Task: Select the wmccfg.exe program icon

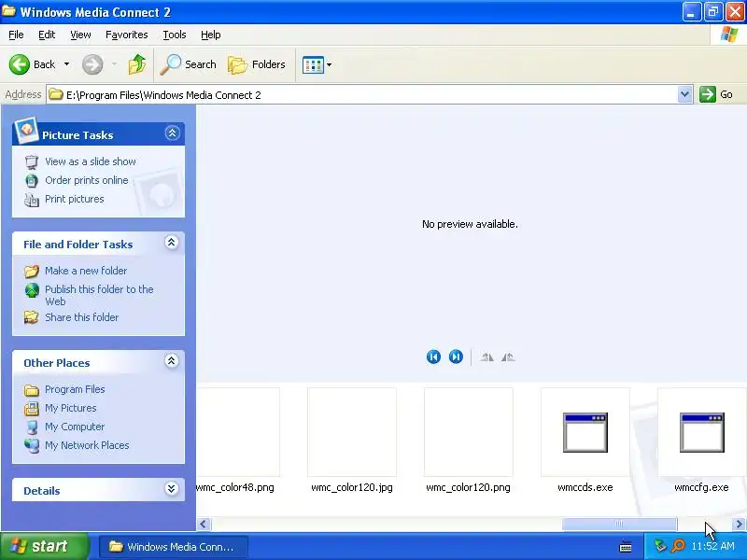Action: [702, 432]
